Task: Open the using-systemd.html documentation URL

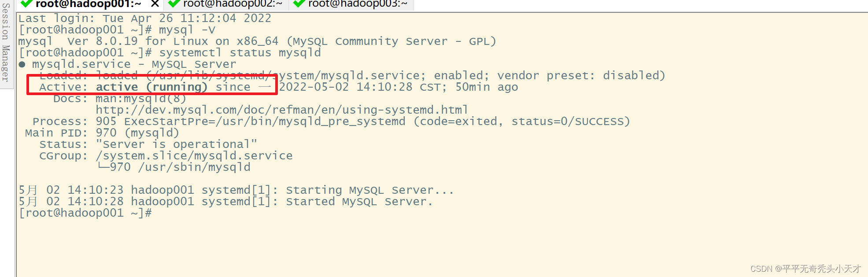Action: (281, 110)
